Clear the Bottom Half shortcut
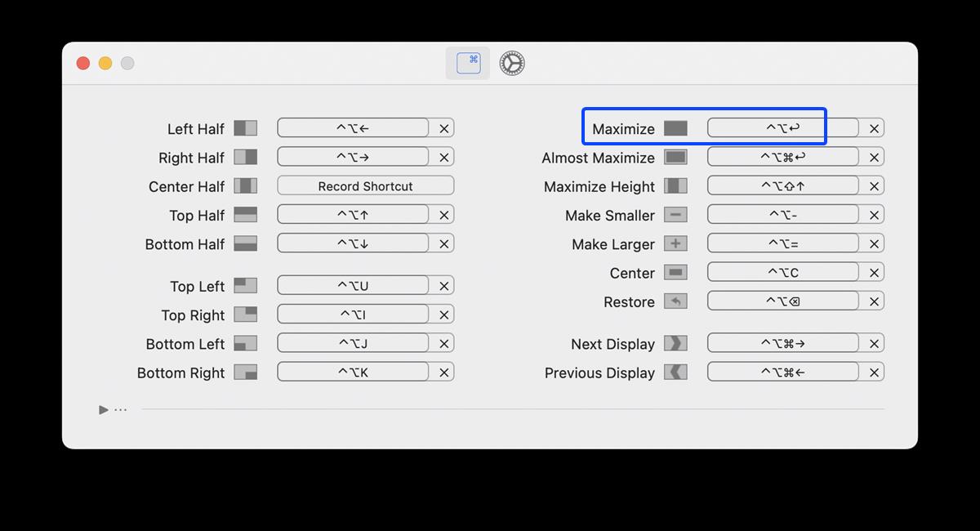Image resolution: width=980 pixels, height=531 pixels. [x=444, y=243]
